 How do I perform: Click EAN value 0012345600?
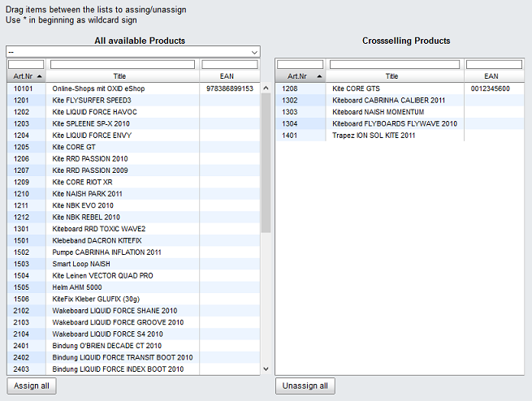pos(491,88)
